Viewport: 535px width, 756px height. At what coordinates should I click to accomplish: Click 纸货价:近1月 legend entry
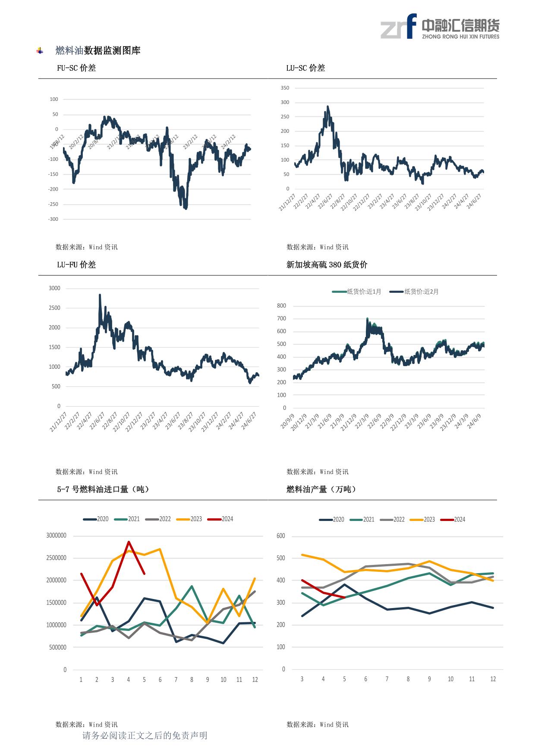357,292
